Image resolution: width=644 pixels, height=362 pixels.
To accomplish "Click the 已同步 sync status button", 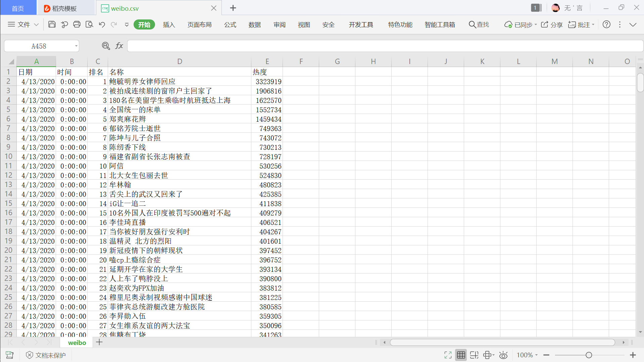I will [521, 24].
